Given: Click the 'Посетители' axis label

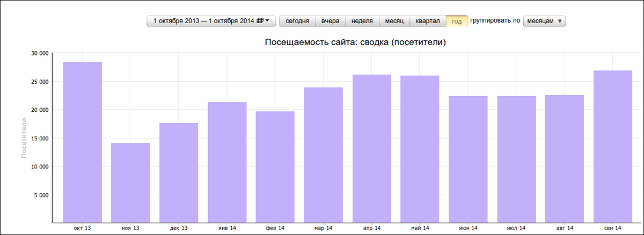Looking at the screenshot, I should [24, 138].
